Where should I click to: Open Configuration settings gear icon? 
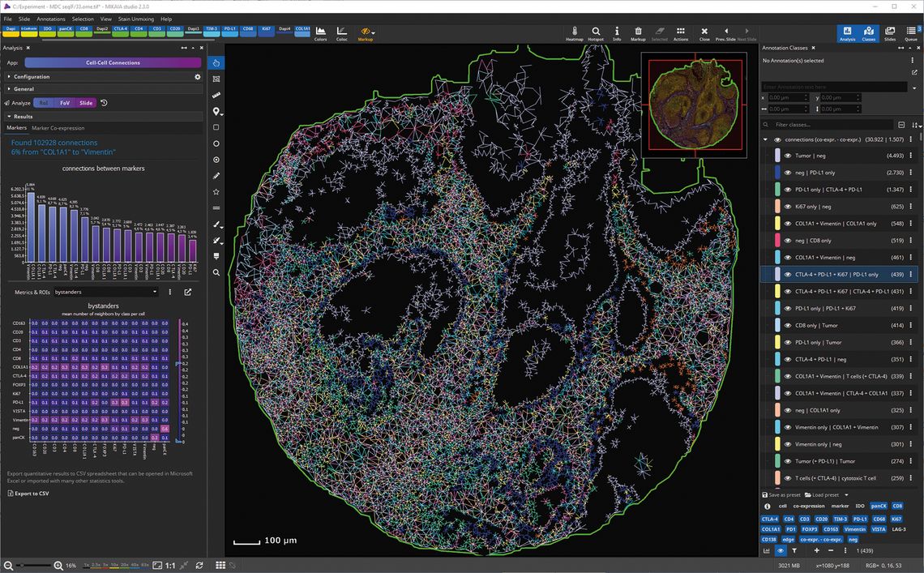(197, 77)
